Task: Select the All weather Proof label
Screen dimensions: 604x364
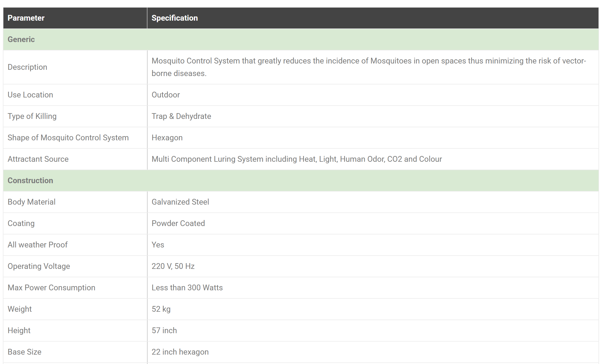Action: coord(38,245)
